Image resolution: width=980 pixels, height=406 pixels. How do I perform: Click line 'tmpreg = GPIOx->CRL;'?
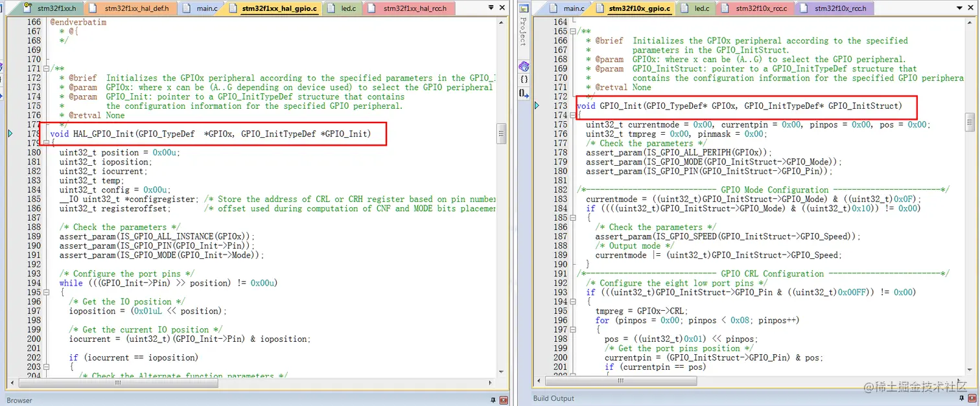point(642,311)
